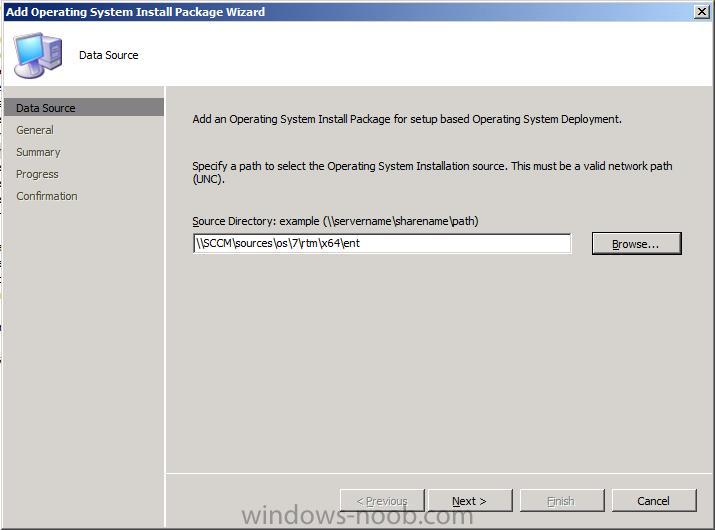Select the Confirmation step in sidebar

coord(47,196)
